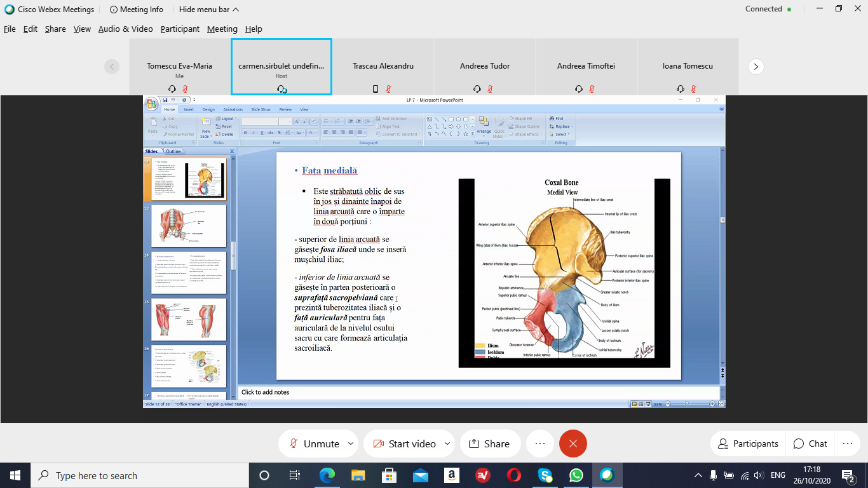Open the Design ribbon tab
Screen dimensions: 868x488
208,109
